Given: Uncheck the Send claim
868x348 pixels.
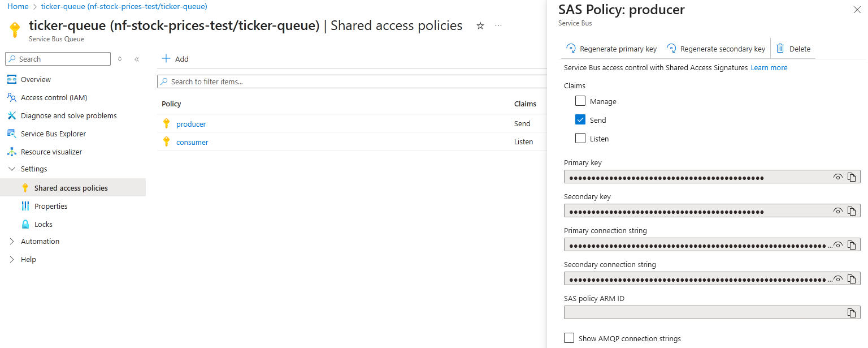Looking at the screenshot, I should tap(580, 120).
